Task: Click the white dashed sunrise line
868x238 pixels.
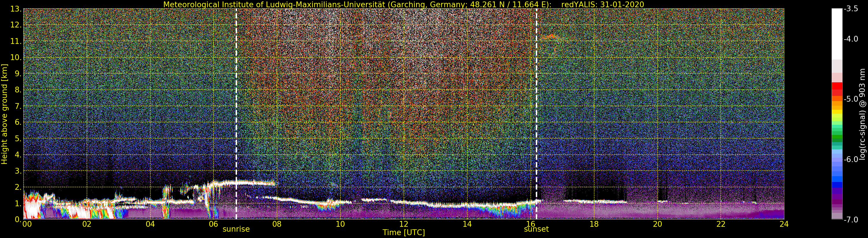Action: (236, 114)
